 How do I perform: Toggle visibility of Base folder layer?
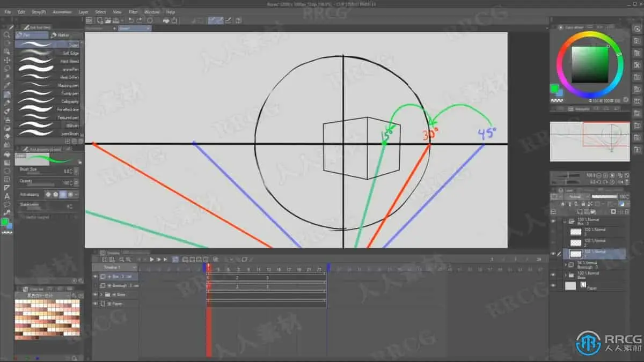pyautogui.click(x=553, y=275)
